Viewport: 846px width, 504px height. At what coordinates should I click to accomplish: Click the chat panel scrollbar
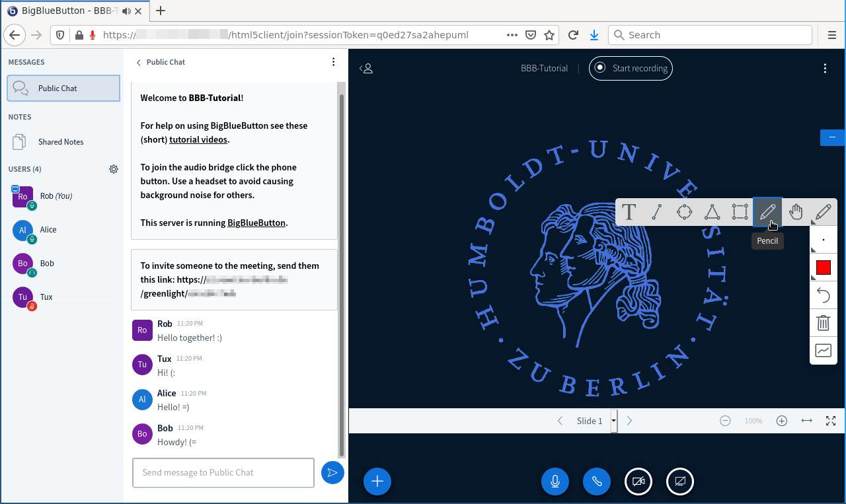(342, 275)
